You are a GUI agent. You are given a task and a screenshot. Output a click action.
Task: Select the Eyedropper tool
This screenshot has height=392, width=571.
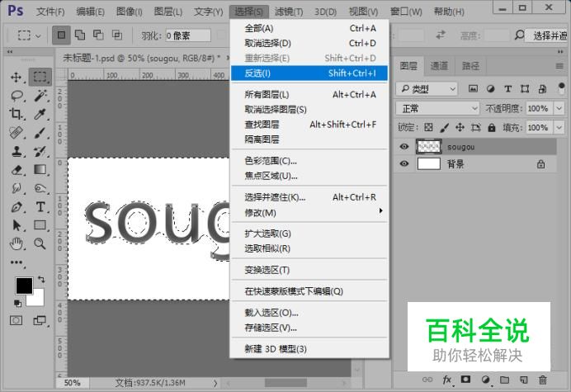(x=40, y=114)
